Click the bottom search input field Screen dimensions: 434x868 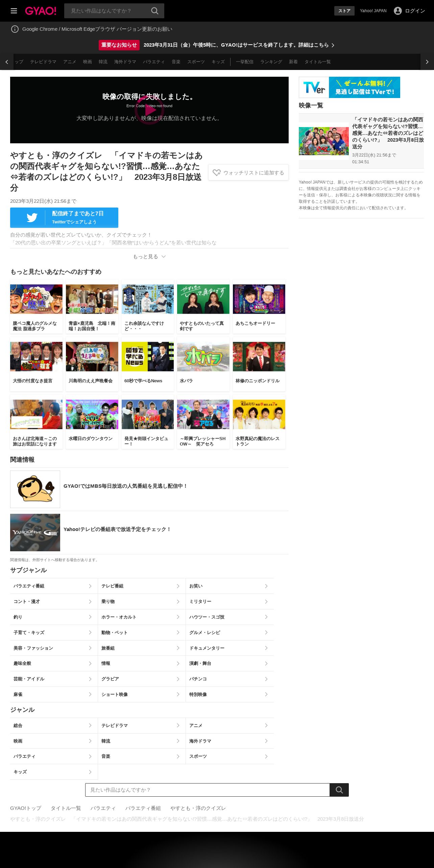208,790
